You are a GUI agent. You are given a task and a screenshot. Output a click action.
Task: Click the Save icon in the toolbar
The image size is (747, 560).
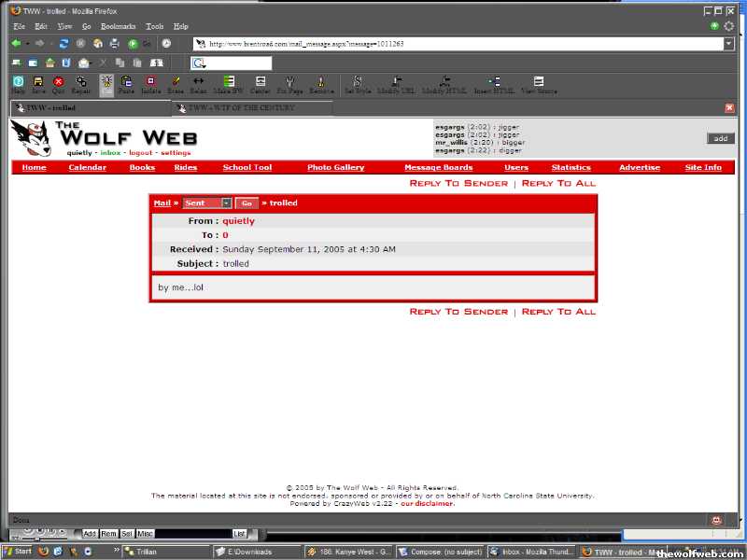click(38, 86)
